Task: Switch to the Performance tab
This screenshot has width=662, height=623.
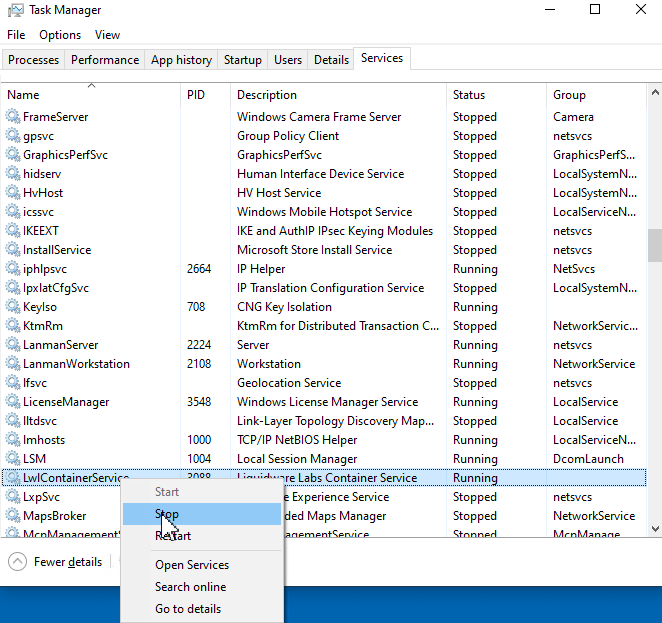Action: tap(105, 60)
